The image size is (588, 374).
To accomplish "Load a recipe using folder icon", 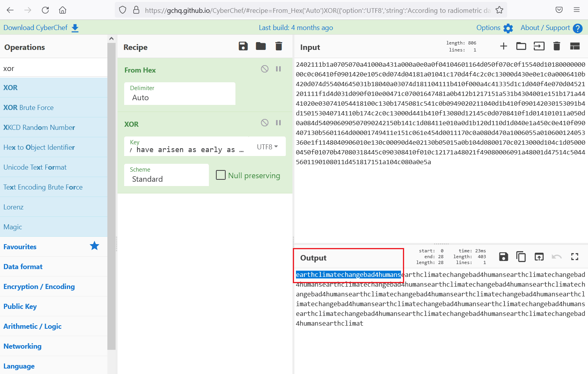I will pos(260,46).
